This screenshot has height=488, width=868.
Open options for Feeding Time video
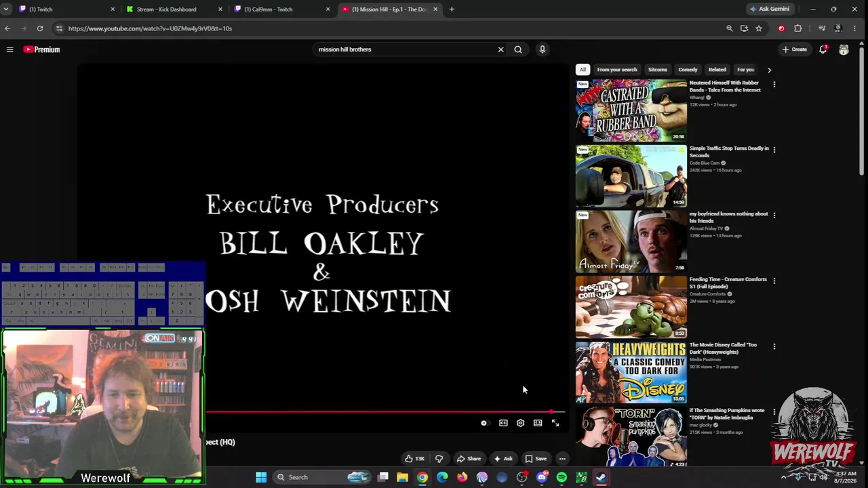pos(774,281)
